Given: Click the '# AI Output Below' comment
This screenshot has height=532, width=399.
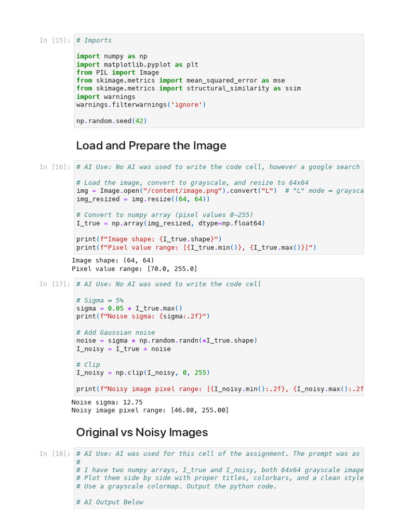Looking at the screenshot, I should 110,502.
